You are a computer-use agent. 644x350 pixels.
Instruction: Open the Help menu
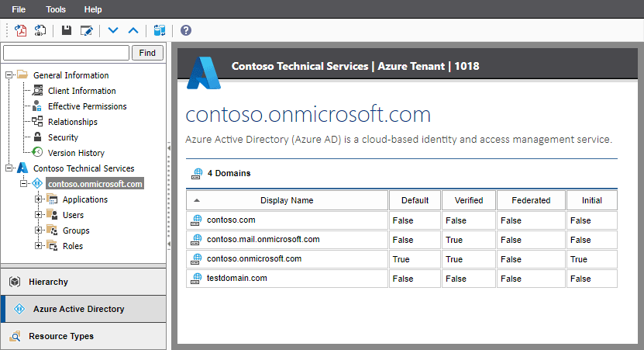coord(93,9)
